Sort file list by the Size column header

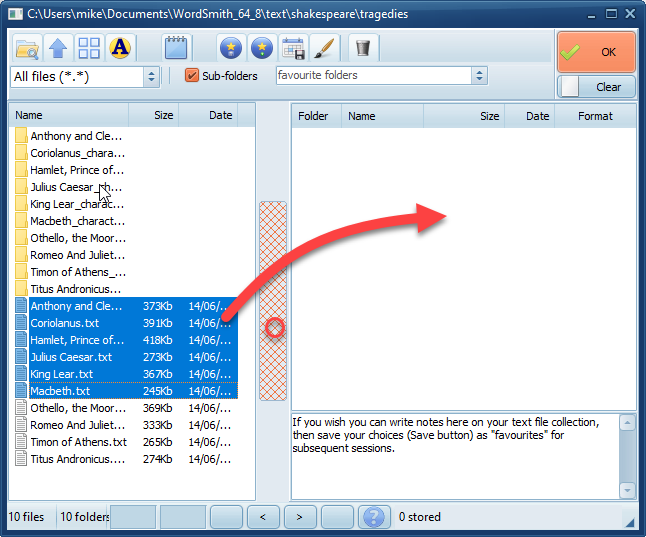point(163,116)
